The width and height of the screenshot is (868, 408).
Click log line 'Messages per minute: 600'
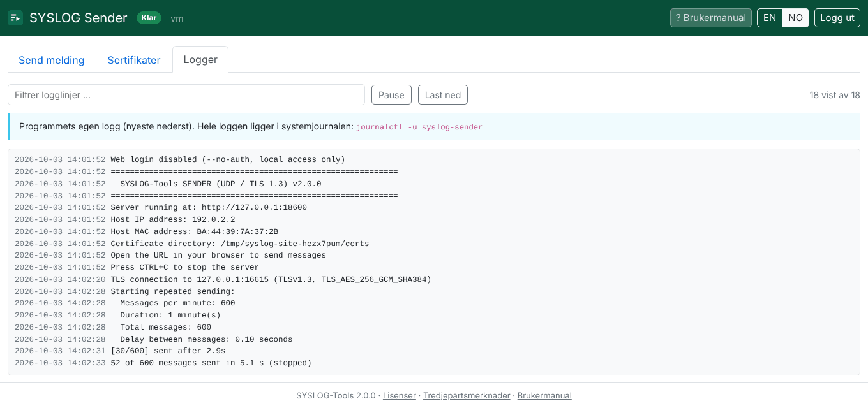coord(177,303)
